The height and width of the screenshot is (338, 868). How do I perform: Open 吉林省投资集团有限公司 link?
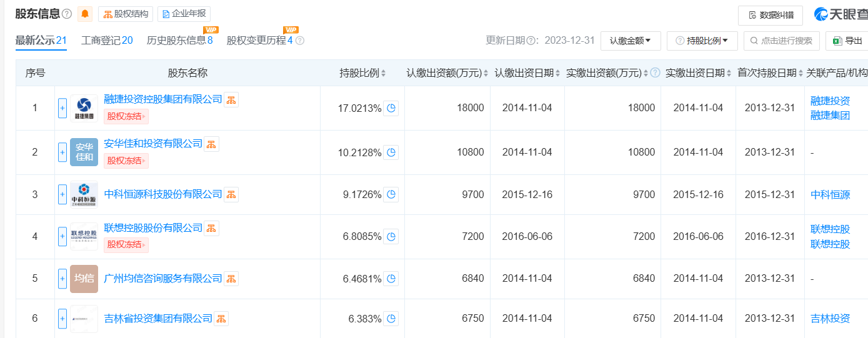pyautogui.click(x=158, y=319)
